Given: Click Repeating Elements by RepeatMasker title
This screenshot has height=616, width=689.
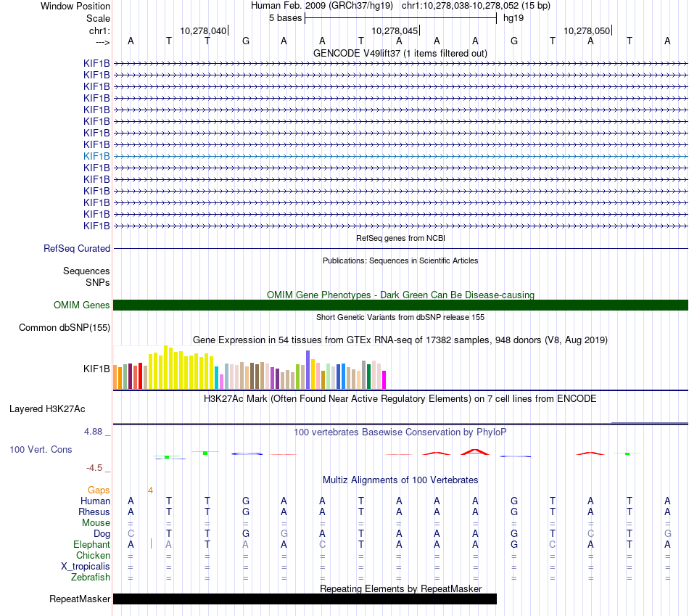Looking at the screenshot, I should (x=400, y=588).
